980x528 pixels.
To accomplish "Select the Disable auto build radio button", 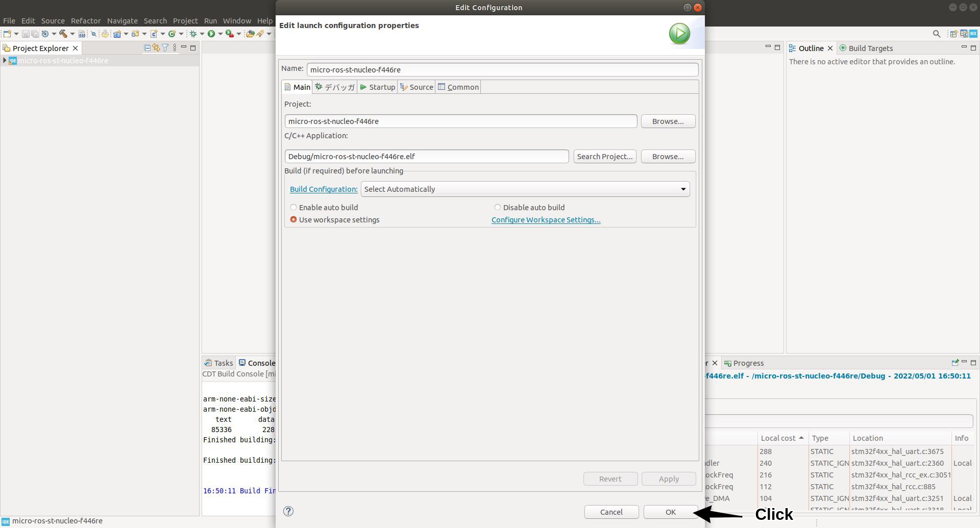I will (x=498, y=207).
